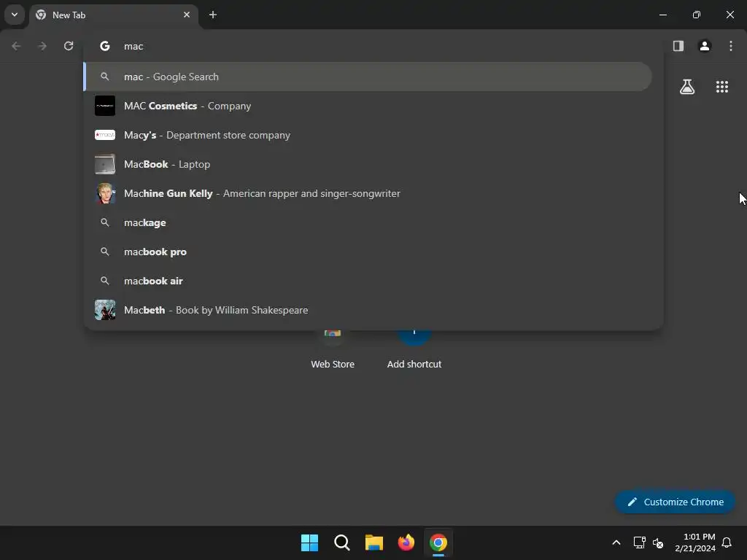Open the clock showing 1:01 PM
This screenshot has width=747, height=560.
pyautogui.click(x=695, y=542)
